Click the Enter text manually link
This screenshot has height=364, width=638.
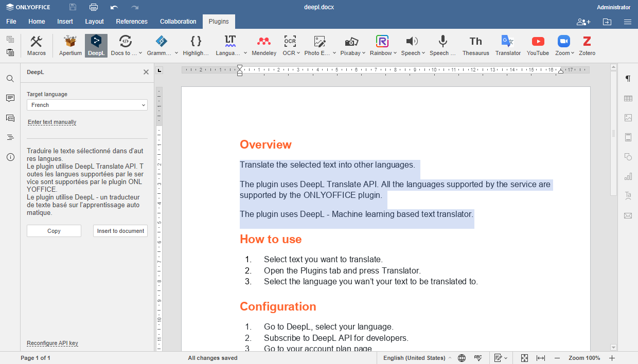(52, 122)
